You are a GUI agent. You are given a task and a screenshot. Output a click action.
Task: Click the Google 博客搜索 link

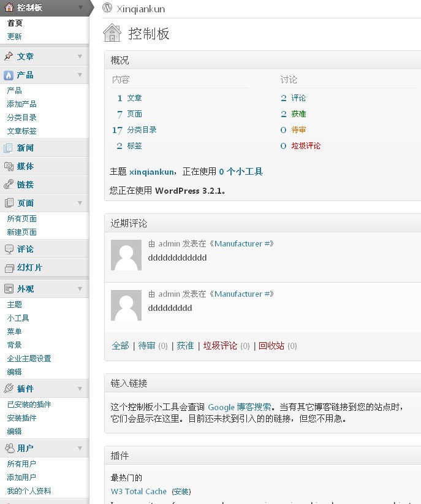click(x=240, y=407)
